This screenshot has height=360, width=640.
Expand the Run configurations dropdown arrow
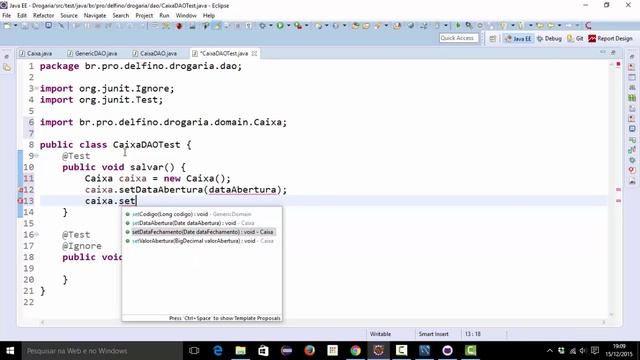tap(288, 26)
